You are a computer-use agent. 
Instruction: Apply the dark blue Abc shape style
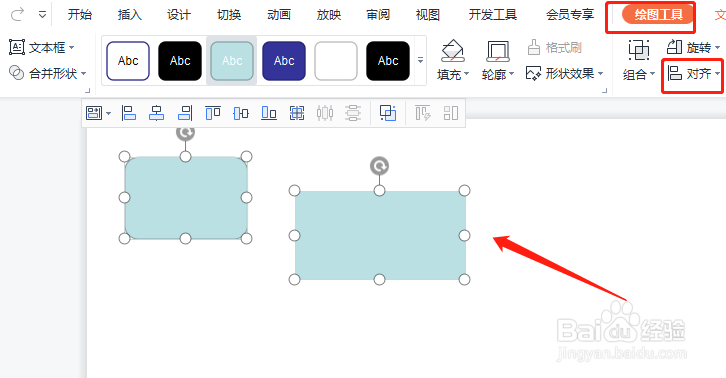point(284,61)
